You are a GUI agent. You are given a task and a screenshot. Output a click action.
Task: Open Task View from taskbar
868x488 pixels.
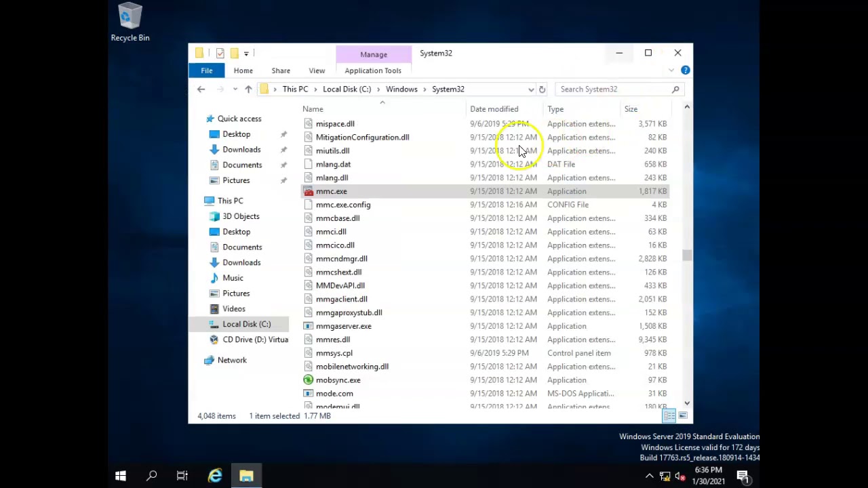click(182, 476)
